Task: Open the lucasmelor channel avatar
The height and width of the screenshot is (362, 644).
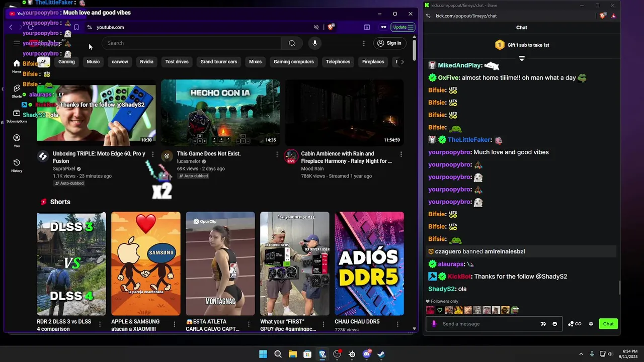Action: [167, 156]
